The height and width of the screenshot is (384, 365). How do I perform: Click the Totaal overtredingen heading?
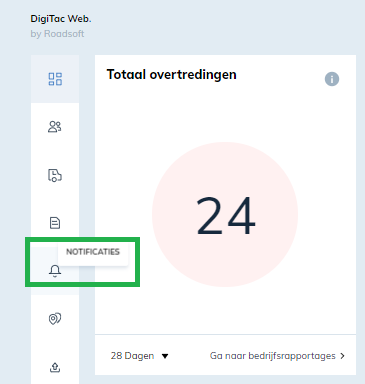[x=171, y=74]
